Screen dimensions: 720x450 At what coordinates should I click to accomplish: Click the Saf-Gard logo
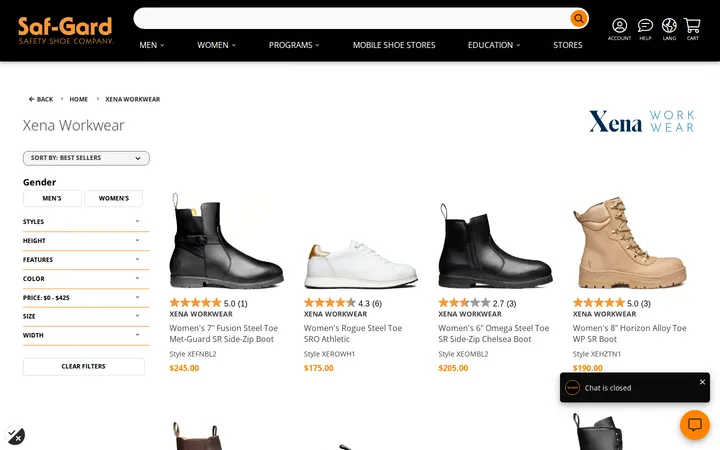click(x=65, y=30)
